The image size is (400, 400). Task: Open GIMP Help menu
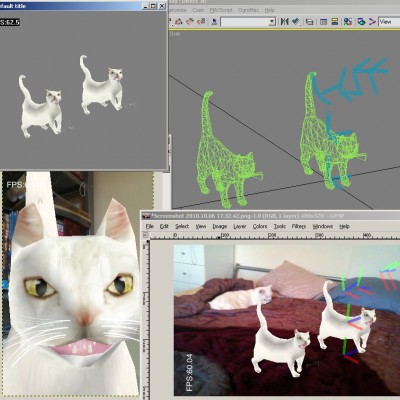click(x=344, y=226)
